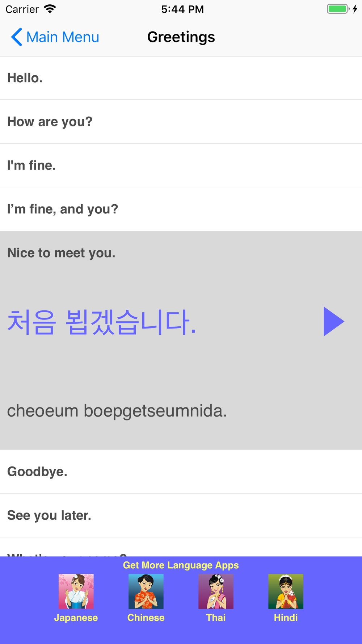Screen dimensions: 362x644
Task: Select the I'm fine, and you? row
Action: 181,209
